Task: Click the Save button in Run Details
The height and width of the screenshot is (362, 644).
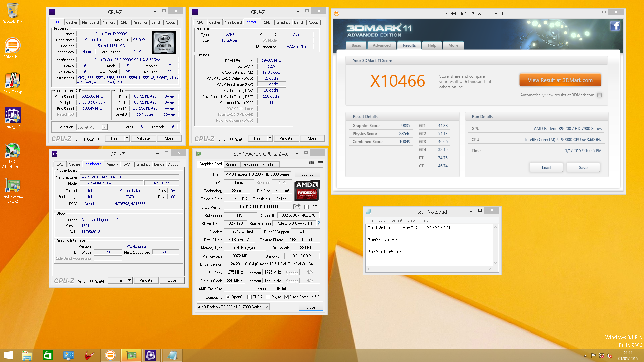Action: (583, 168)
